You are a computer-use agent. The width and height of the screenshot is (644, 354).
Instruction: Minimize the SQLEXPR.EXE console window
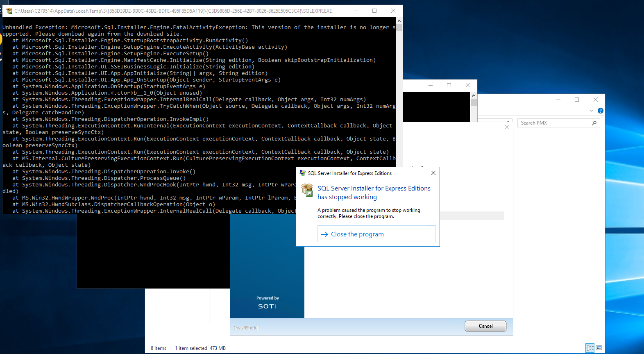[x=356, y=11]
